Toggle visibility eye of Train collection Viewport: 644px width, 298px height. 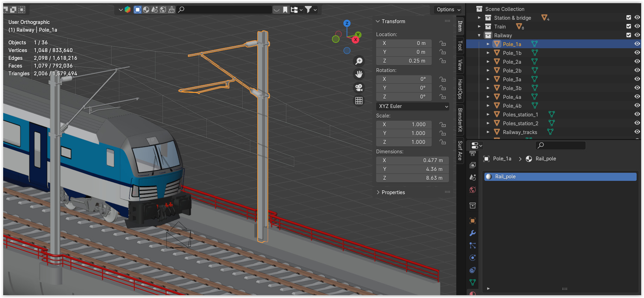[x=637, y=26]
